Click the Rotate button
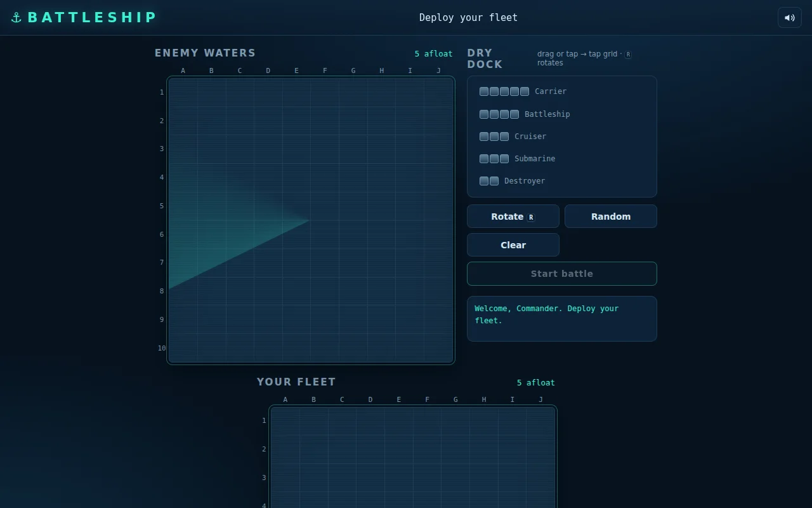Image resolution: width=812 pixels, height=508 pixels. (x=513, y=217)
